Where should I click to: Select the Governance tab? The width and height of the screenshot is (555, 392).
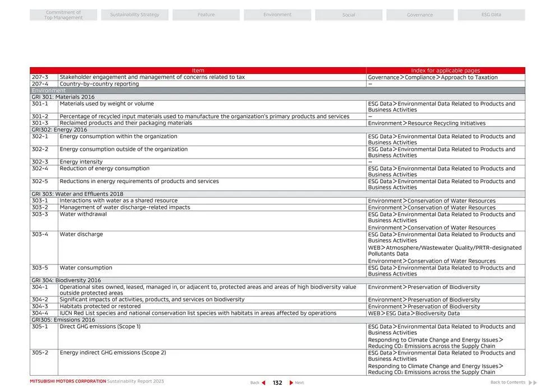[420, 14]
